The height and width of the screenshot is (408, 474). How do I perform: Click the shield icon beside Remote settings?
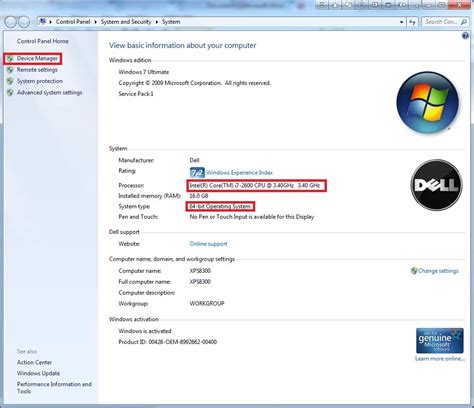pyautogui.click(x=10, y=70)
